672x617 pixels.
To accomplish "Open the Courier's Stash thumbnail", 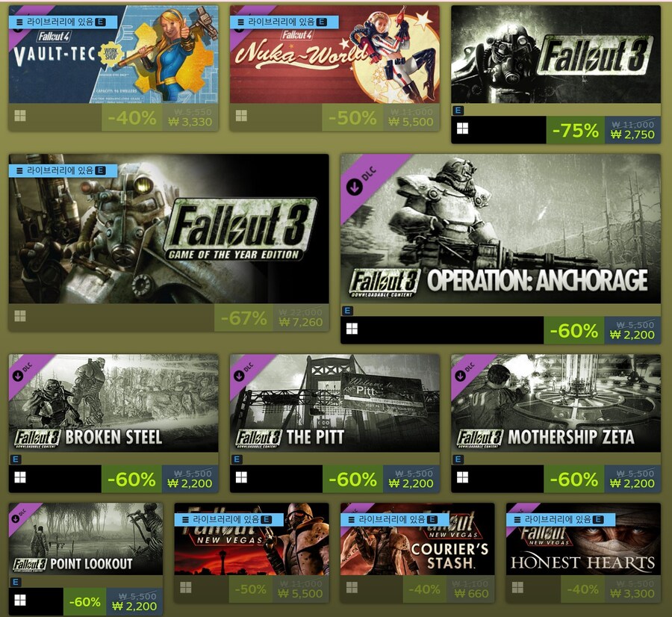I will [x=417, y=539].
